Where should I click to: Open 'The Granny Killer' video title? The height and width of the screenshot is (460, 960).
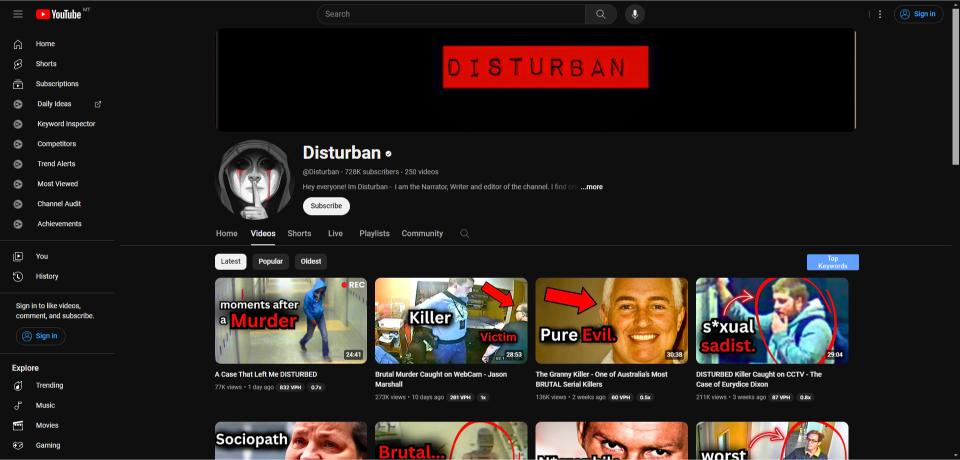601,379
